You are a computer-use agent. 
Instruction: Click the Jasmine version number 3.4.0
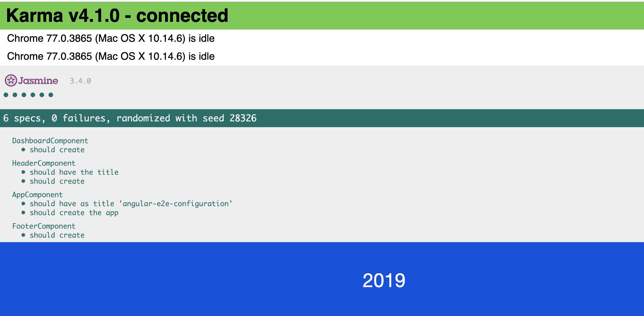[x=80, y=81]
